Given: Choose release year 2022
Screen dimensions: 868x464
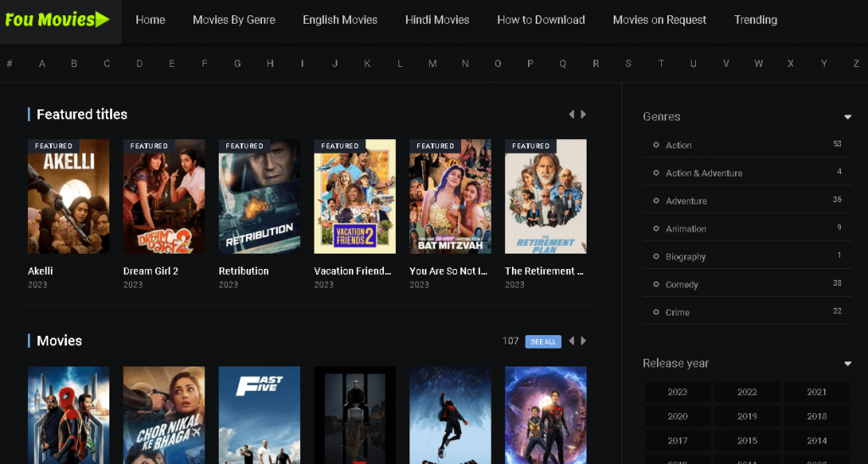Looking at the screenshot, I should coord(748,392).
